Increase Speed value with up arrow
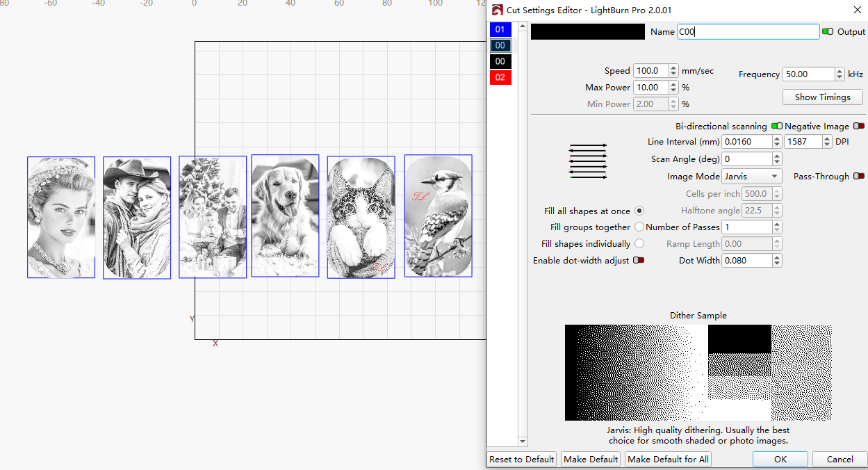Image resolution: width=868 pixels, height=470 pixels. click(x=673, y=67)
